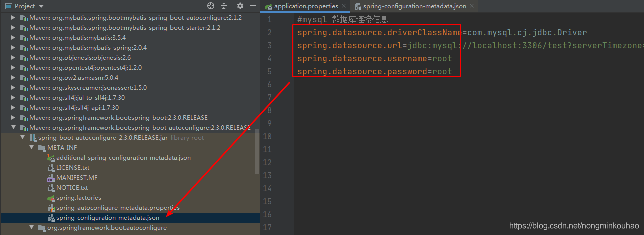The image size is (644, 235).
Task: Select Maven: org.springframework.boot:spring-boot:2.3.0.RELEASE row
Action: coord(130,117)
